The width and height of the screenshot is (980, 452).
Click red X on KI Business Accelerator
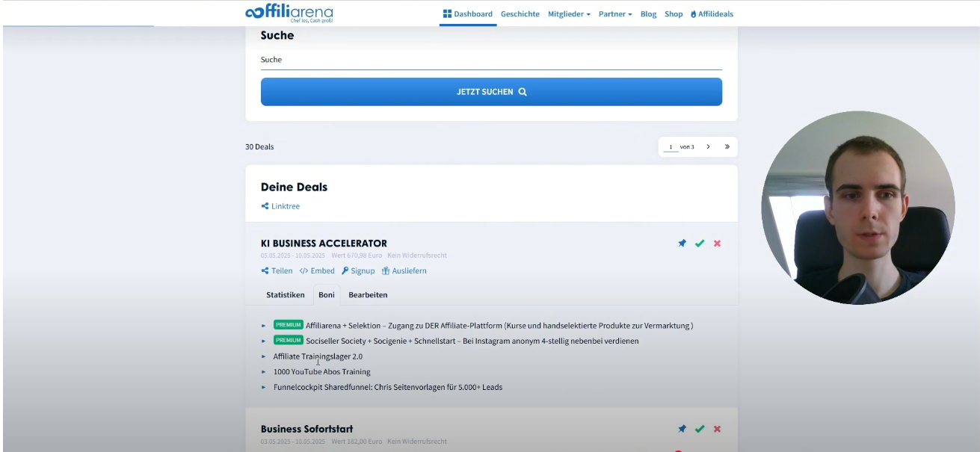(718, 244)
